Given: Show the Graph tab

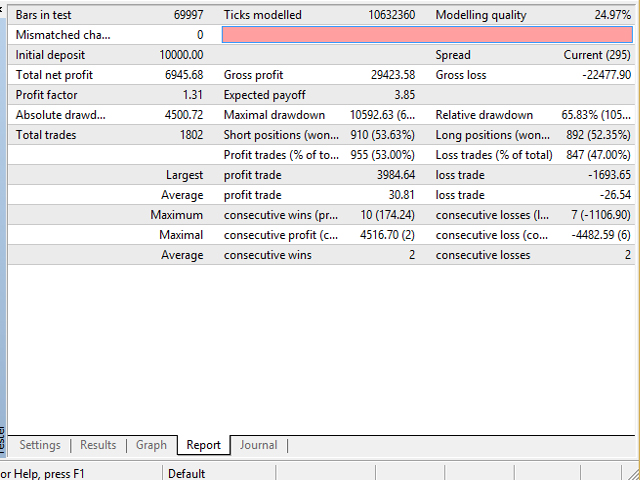Looking at the screenshot, I should point(151,445).
